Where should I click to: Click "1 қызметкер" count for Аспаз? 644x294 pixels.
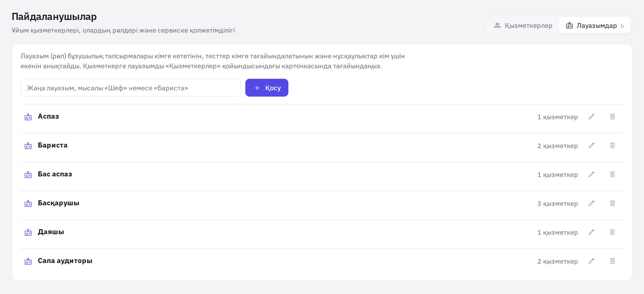tap(558, 117)
